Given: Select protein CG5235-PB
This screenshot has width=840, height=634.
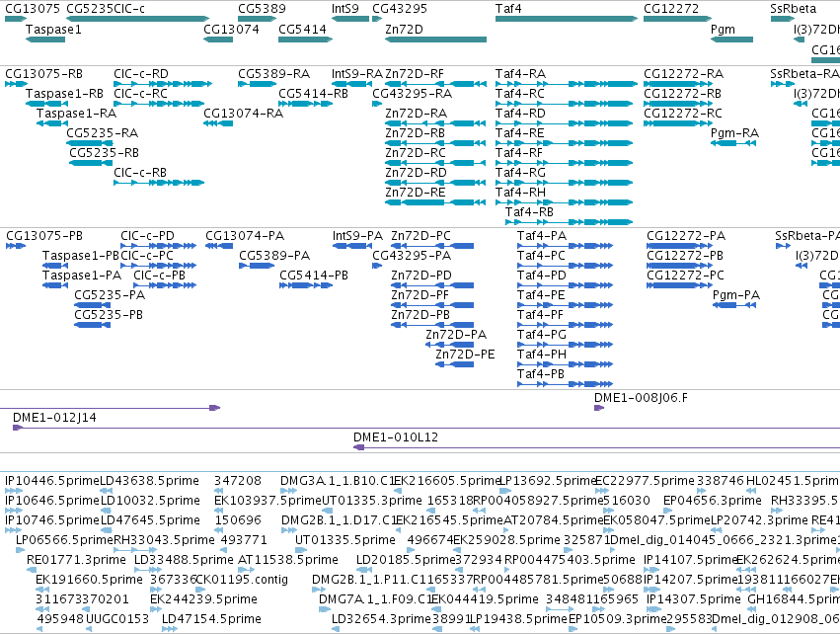Looking at the screenshot, I should tap(92, 325).
